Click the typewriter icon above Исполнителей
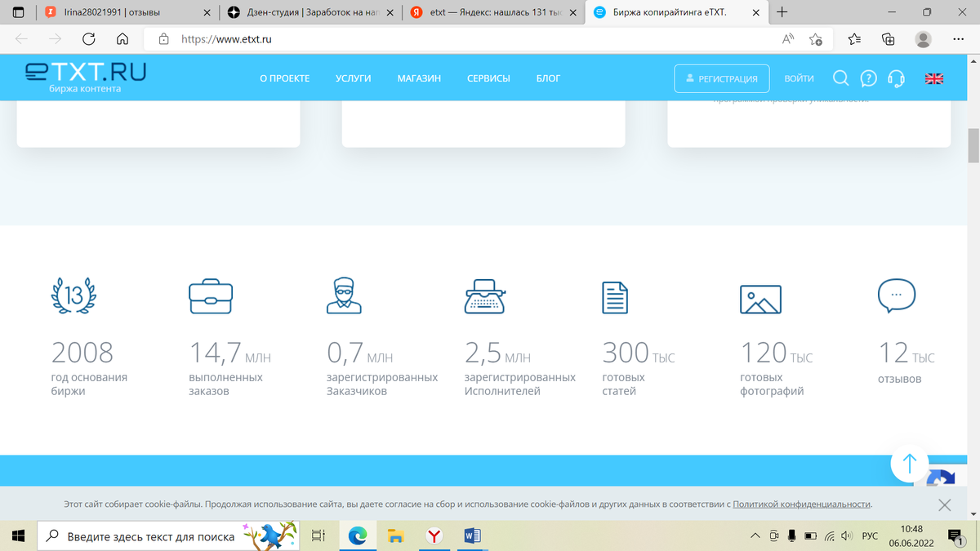This screenshot has height=551, width=980. [485, 296]
